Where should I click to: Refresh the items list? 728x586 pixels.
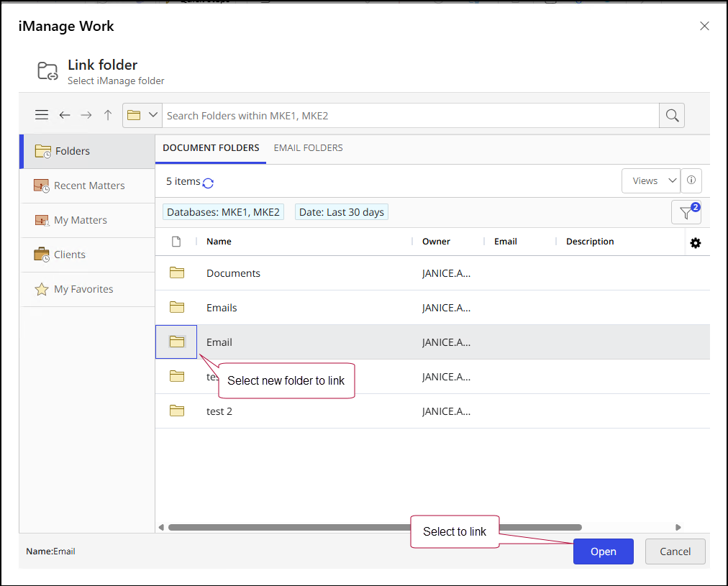coord(208,183)
